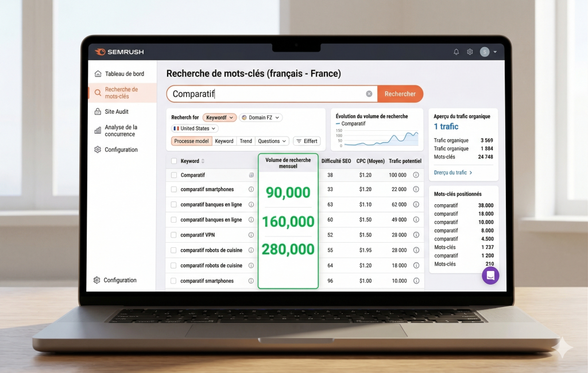588x373 pixels.
Task: Check the box for the Comparatif row
Action: tap(173, 175)
